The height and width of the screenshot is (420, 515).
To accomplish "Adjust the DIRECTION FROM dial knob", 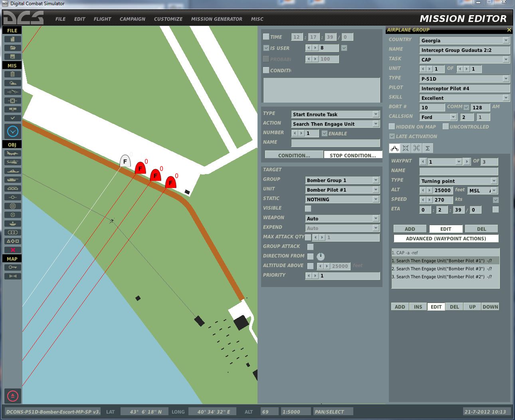I will click(321, 256).
